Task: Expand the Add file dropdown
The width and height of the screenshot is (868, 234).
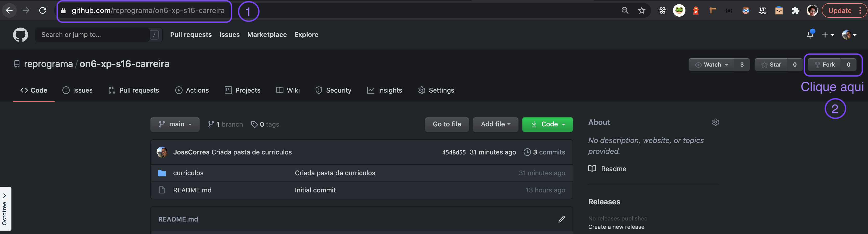Action: point(495,125)
